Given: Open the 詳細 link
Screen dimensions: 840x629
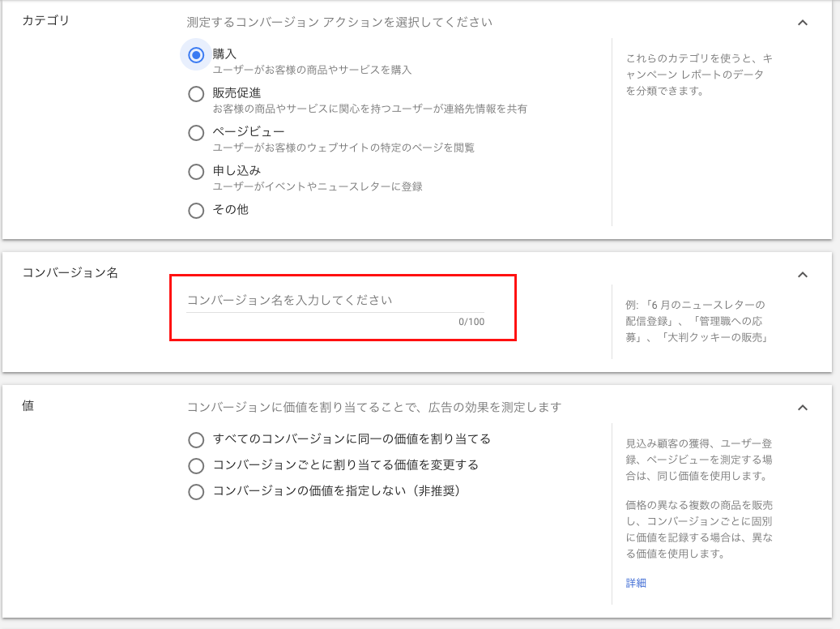Looking at the screenshot, I should (636, 583).
